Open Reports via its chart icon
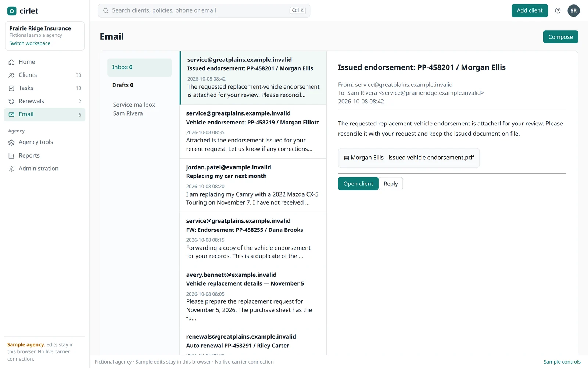 point(11,156)
